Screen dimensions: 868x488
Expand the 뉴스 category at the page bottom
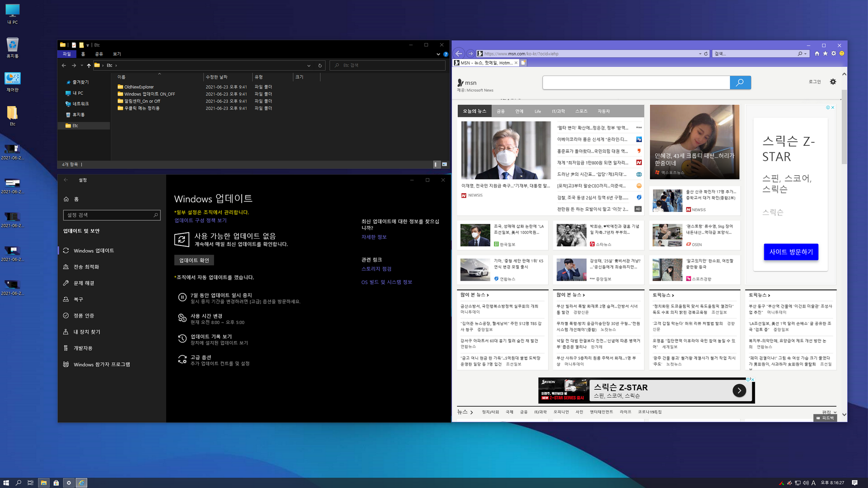[x=465, y=412]
